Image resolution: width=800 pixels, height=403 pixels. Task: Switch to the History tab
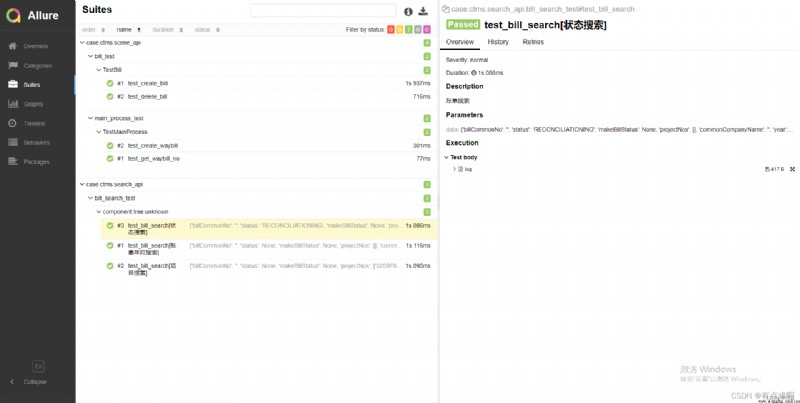(498, 42)
